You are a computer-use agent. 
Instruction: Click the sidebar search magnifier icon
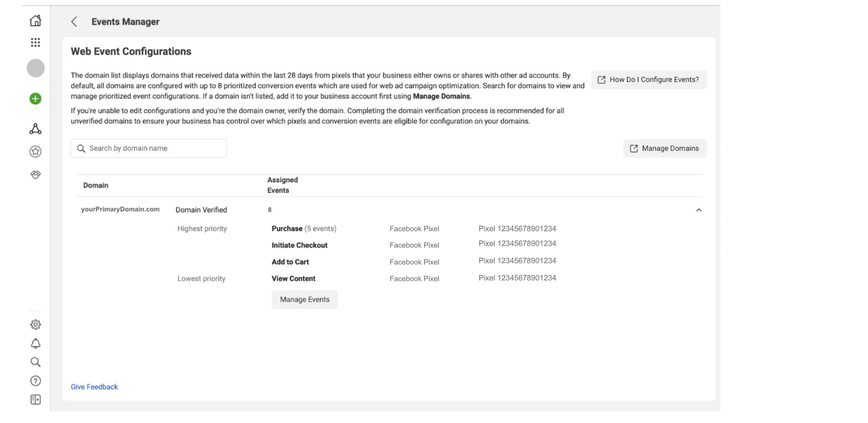pos(35,362)
